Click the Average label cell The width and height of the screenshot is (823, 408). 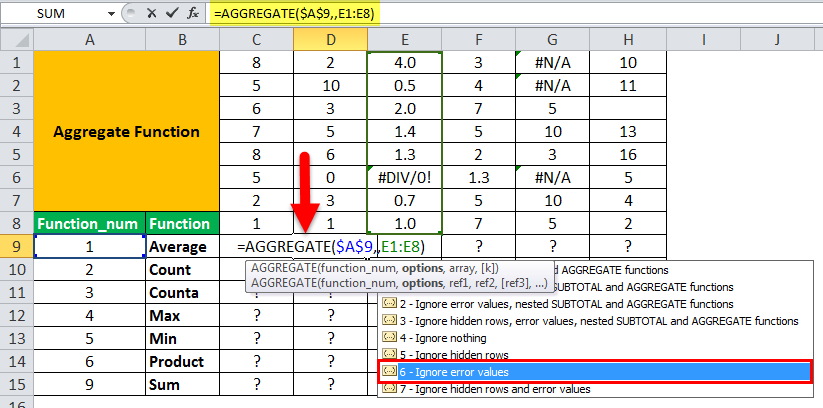[183, 246]
